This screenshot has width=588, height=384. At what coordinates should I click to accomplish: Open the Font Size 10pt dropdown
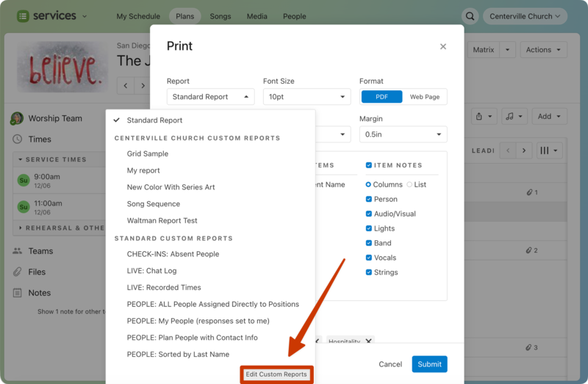click(306, 97)
